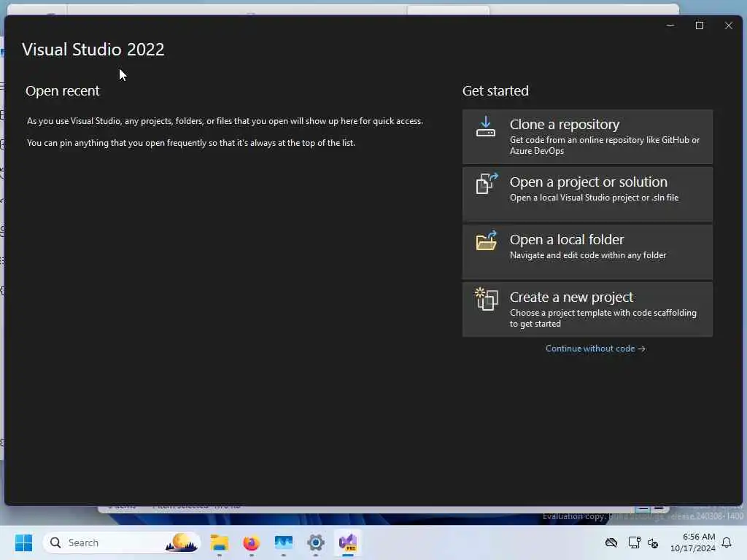Launch Firefox from the taskbar

pyautogui.click(x=251, y=542)
